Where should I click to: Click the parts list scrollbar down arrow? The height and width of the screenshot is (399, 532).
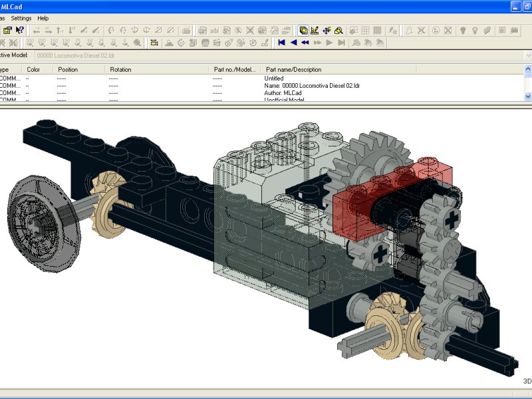pyautogui.click(x=528, y=96)
